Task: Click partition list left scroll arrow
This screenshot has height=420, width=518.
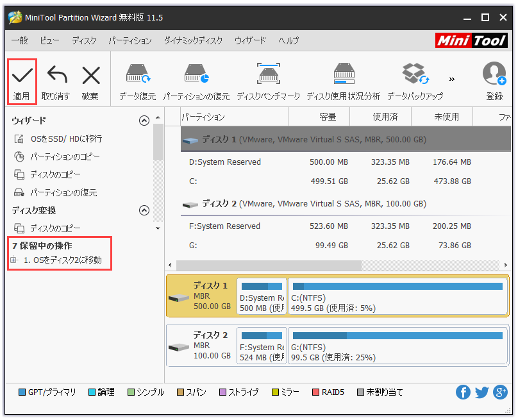Action: tap(170, 265)
